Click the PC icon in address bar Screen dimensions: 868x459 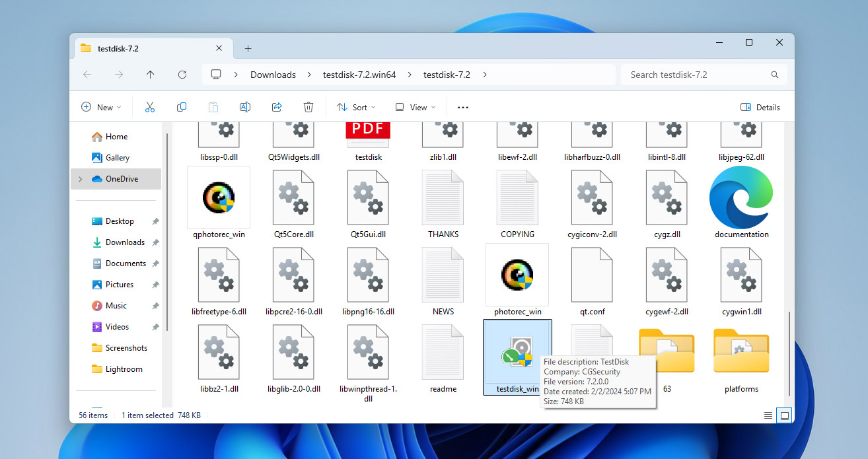point(215,75)
